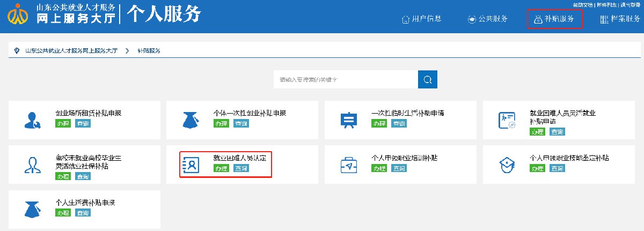Screen dimensions: 644x231
Task: Click 办理 under 就业困难人员认定
Action: tap(221, 169)
